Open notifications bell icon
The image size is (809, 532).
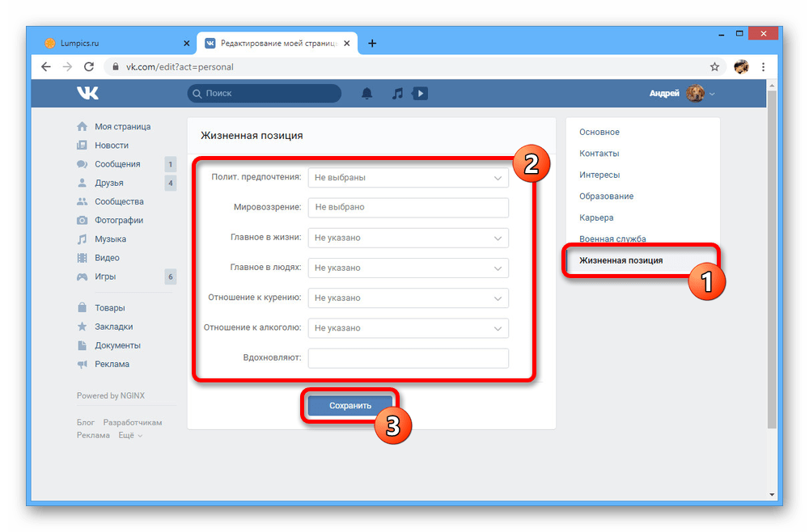point(366,94)
